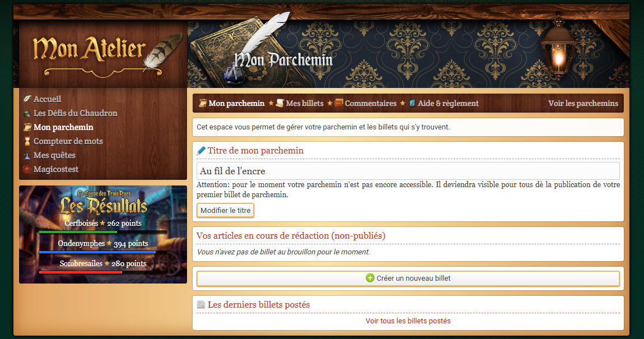The height and width of the screenshot is (339, 644).
Task: Open the Accueil sidebar link
Action: (x=47, y=99)
